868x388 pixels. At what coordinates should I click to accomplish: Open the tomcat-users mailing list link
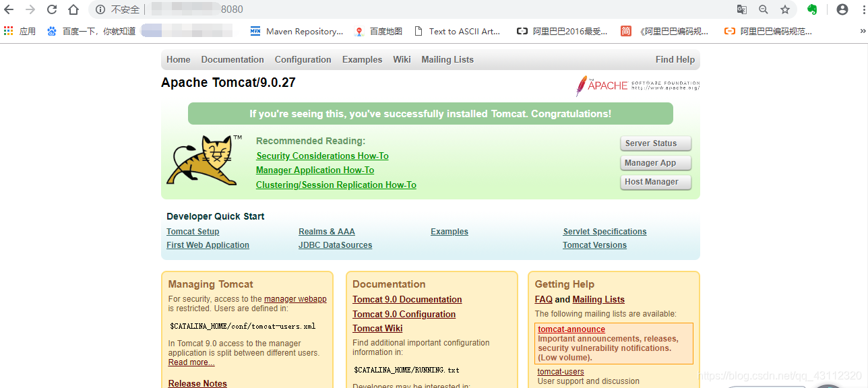[x=561, y=372]
